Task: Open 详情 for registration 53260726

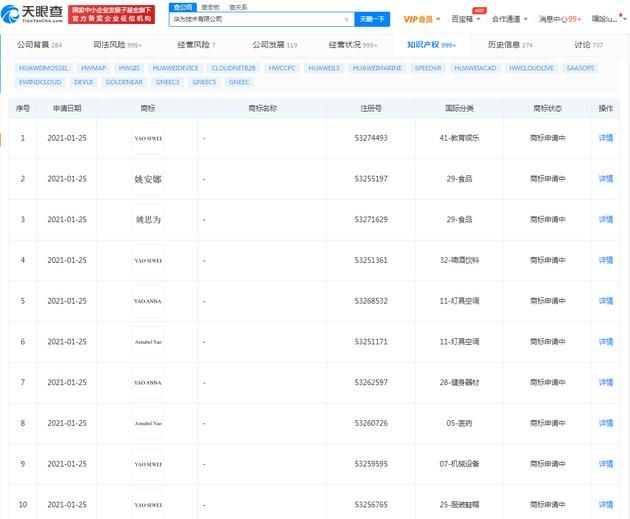Action: 605,423
